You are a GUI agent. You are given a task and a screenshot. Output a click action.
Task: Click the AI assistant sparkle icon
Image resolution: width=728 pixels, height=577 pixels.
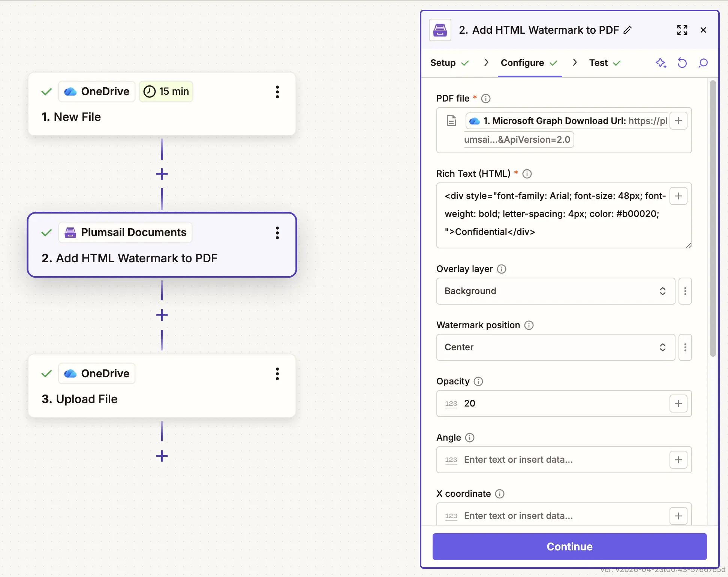click(x=661, y=63)
